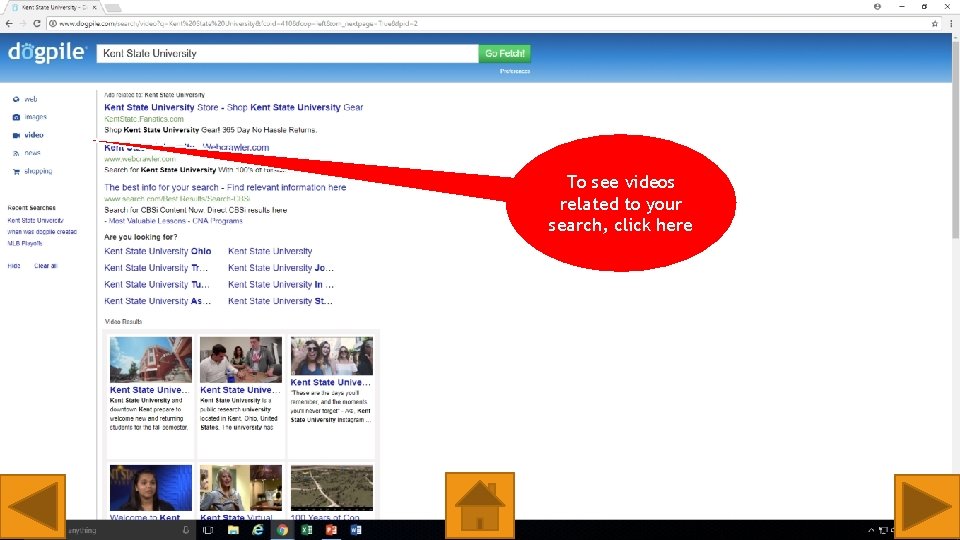Click the images camera icon in sidebar
This screenshot has height=540, width=960.
tap(16, 117)
